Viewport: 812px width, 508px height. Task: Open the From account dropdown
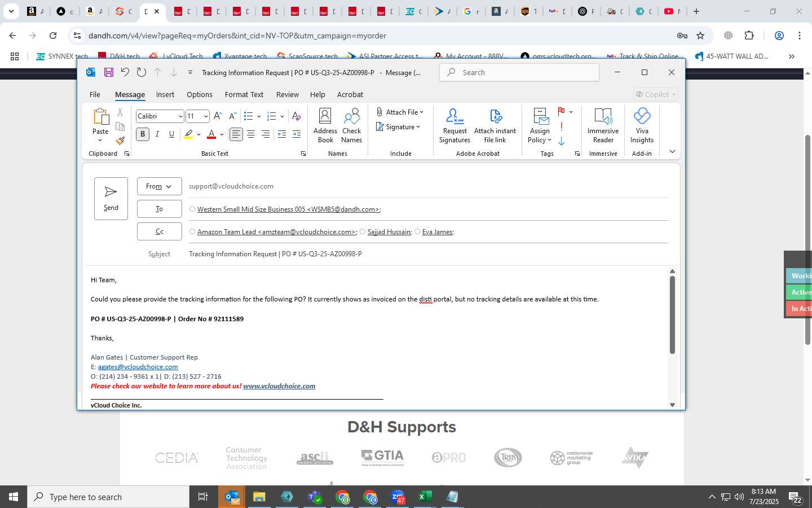tap(159, 186)
